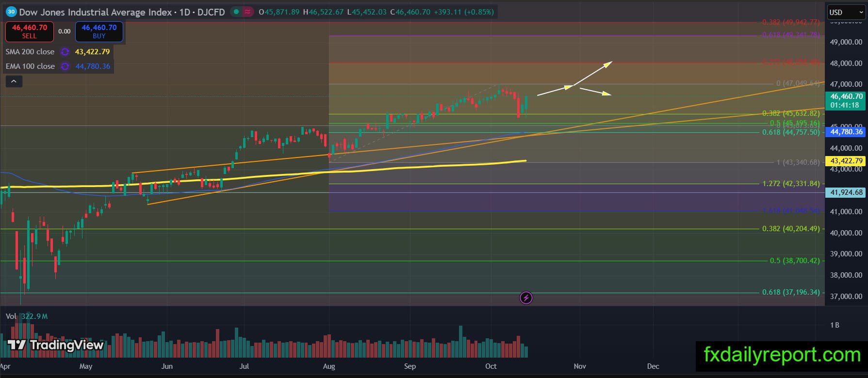Click the red SELL 46,460.70 button

29,31
